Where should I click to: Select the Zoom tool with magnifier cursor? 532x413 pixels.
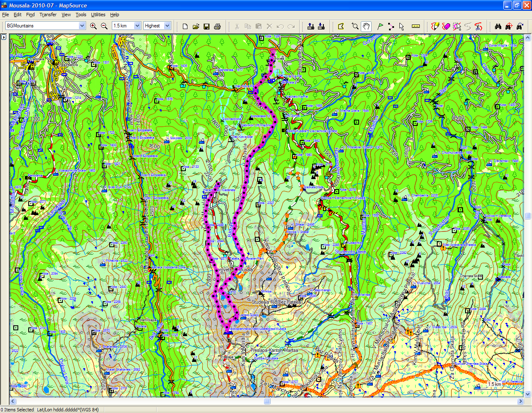pyautogui.click(x=355, y=26)
